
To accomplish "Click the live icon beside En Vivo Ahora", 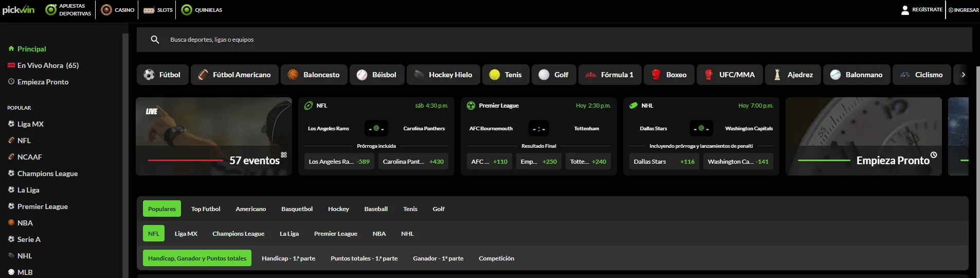I will [11, 65].
